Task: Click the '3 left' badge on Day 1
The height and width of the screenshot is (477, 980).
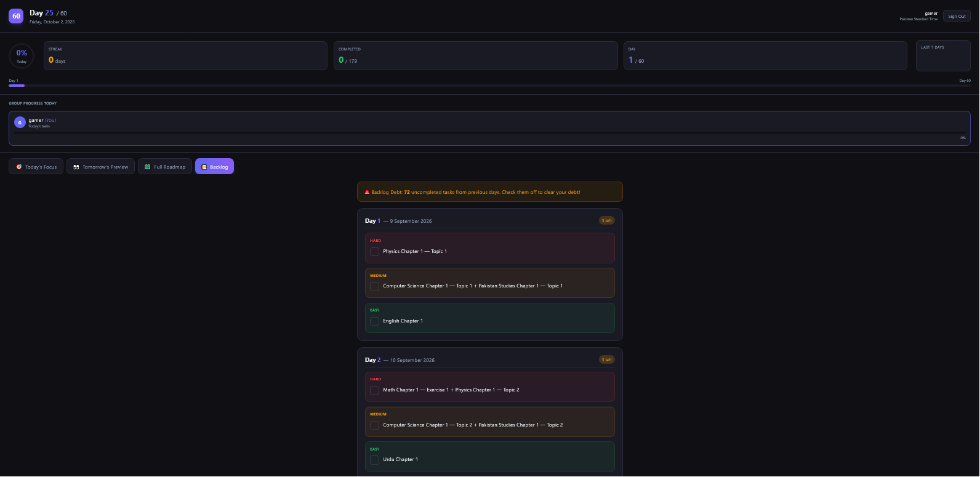Action: click(x=606, y=220)
